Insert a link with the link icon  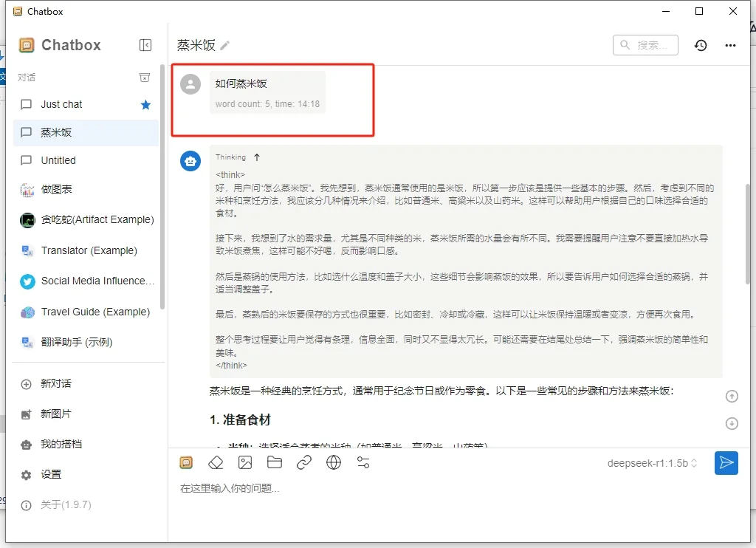coord(303,462)
